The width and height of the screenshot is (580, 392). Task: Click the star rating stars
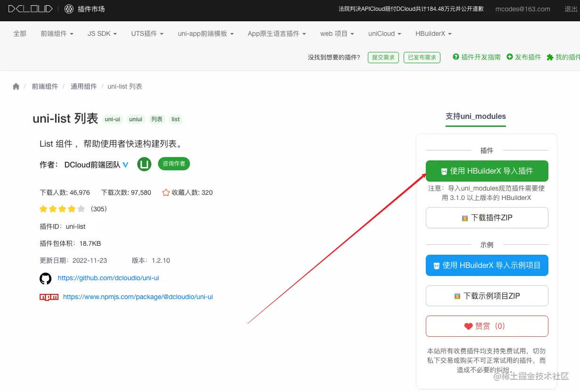tap(62, 209)
